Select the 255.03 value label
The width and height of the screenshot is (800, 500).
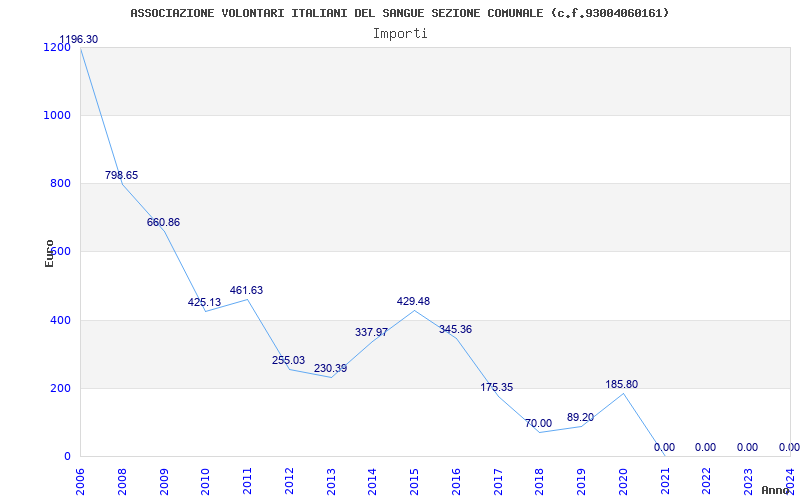(288, 360)
